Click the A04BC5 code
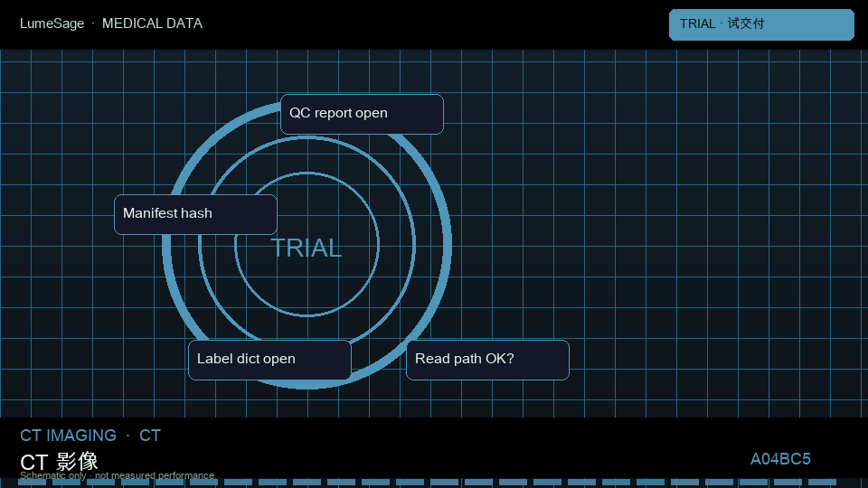868x488 pixels. tap(780, 459)
